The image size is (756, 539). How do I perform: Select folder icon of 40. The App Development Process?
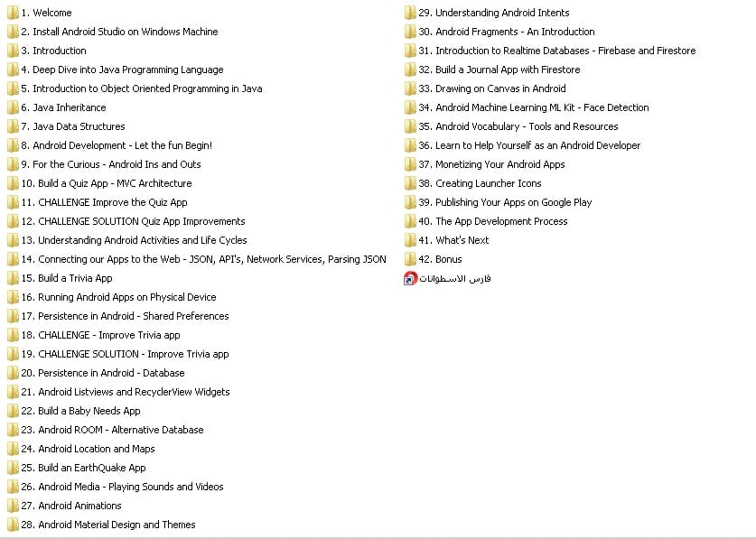410,221
